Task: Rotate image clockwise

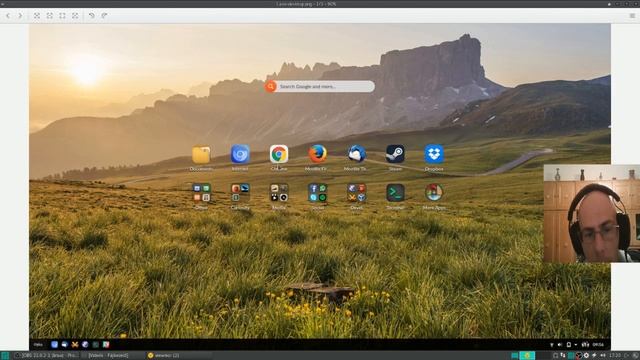Action: (104, 16)
